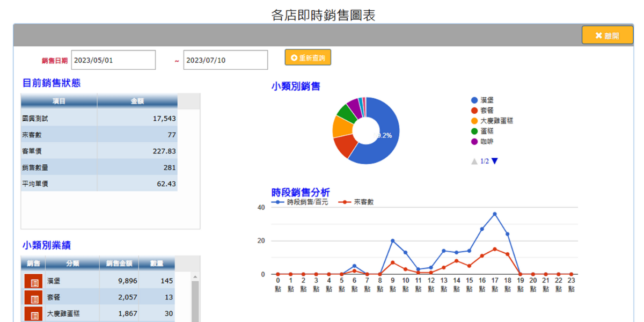Click the 咖啡 purple legend dot

pyautogui.click(x=474, y=142)
